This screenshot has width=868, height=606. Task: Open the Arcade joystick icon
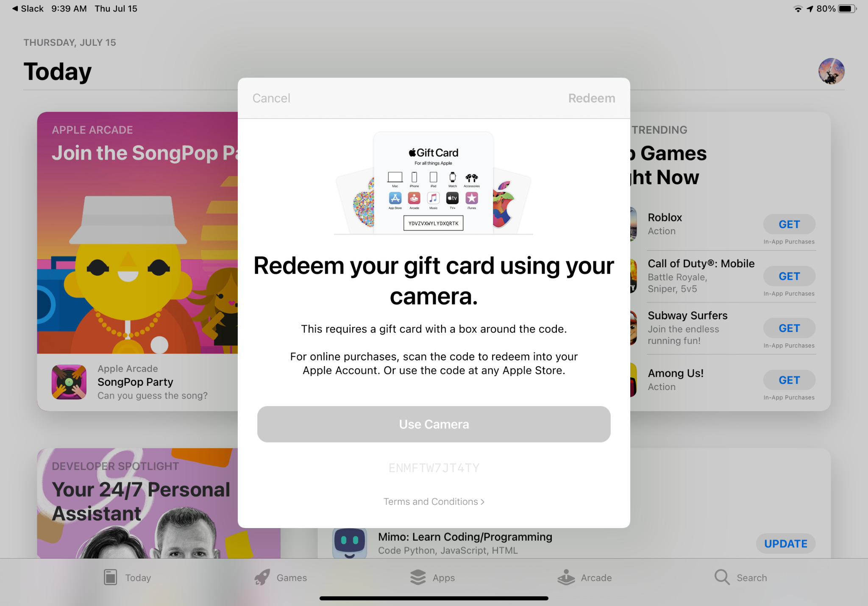point(566,578)
